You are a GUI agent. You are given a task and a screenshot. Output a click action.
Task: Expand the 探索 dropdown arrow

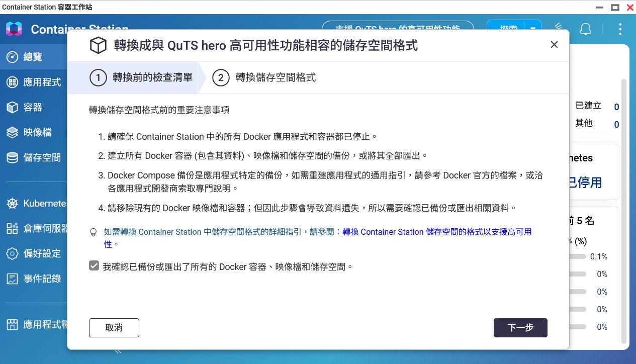(533, 29)
